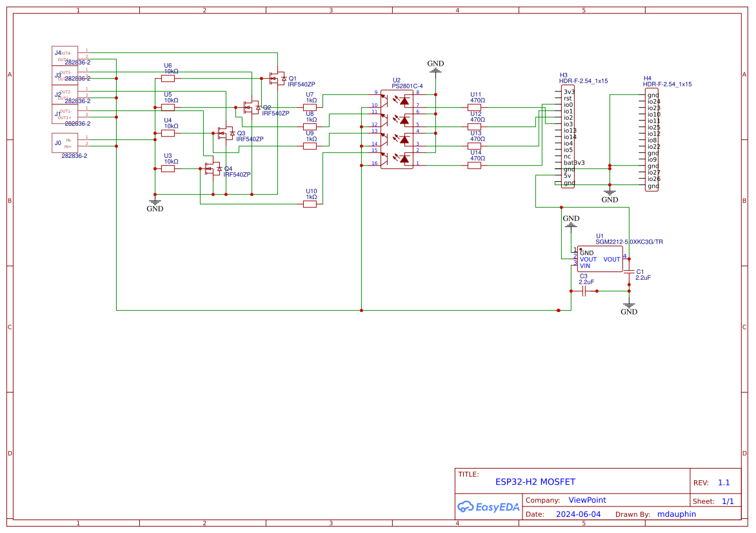The width and height of the screenshot is (756, 533).
Task: Click the Q3 IRF540ZP transistor symbol
Action: pyautogui.click(x=226, y=133)
